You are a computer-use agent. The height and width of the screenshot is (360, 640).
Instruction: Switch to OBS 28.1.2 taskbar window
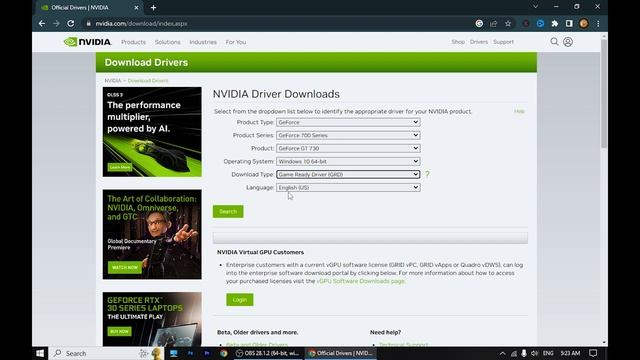(267, 353)
